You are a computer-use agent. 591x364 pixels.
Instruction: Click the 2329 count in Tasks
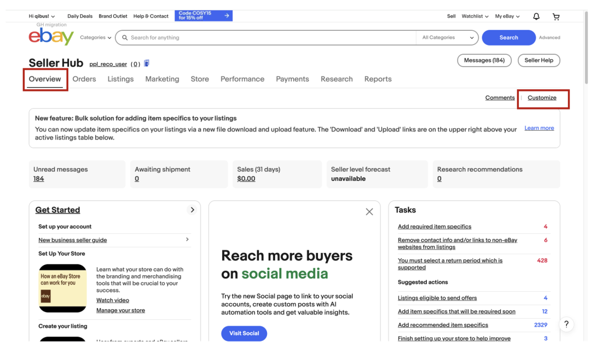pos(541,325)
